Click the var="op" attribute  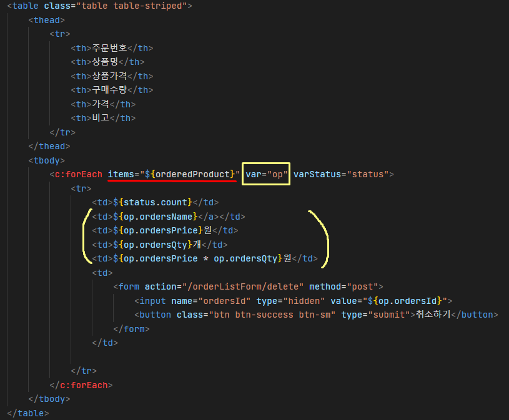pyautogui.click(x=267, y=174)
